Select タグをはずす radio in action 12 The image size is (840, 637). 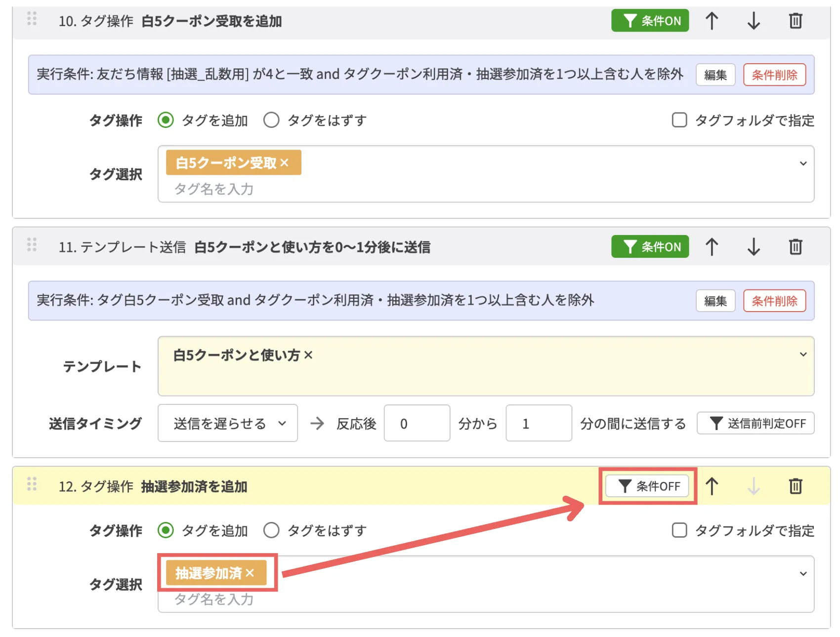click(x=271, y=530)
